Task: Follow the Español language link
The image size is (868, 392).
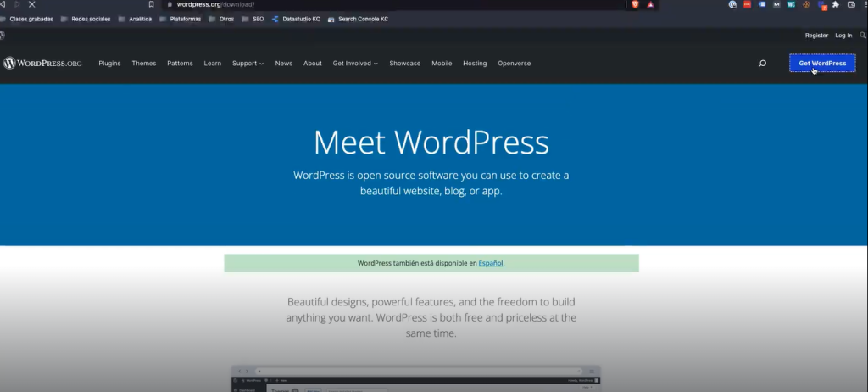Action: tap(491, 263)
